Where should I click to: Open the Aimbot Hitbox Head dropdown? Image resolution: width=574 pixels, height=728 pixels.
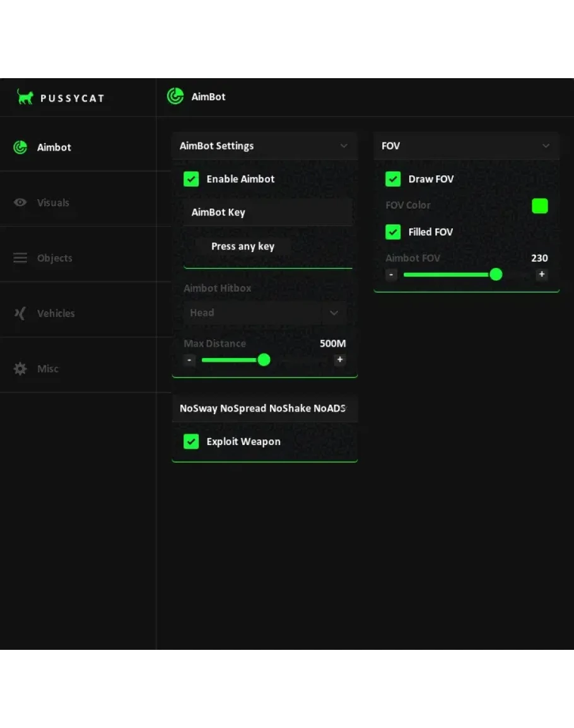pyautogui.click(x=265, y=313)
